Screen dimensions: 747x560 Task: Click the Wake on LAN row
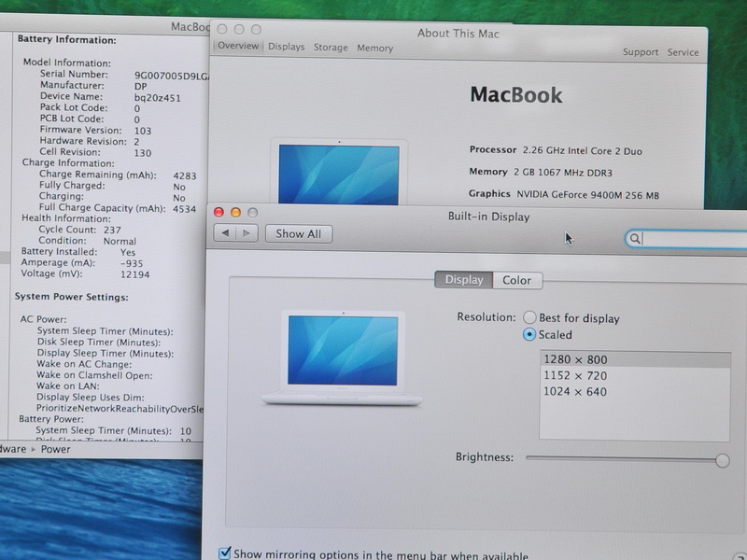point(67,386)
